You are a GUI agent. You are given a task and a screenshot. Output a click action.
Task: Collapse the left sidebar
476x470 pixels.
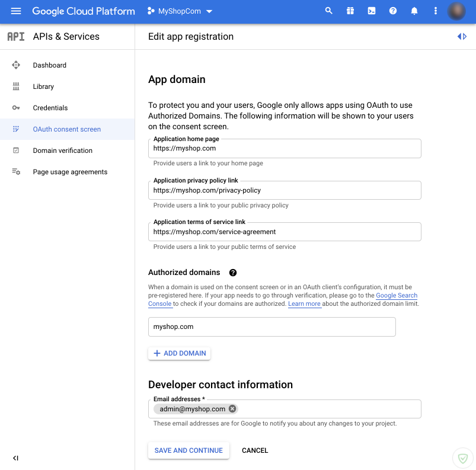click(15, 458)
